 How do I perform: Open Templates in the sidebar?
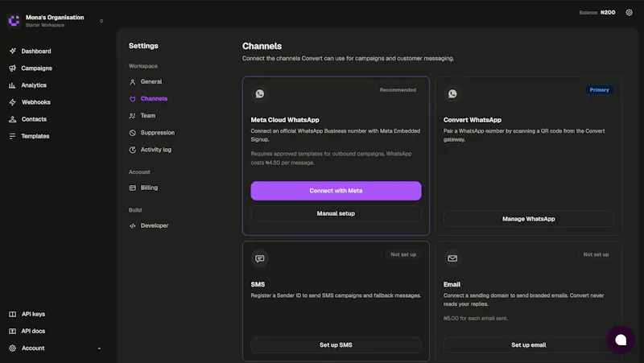35,136
